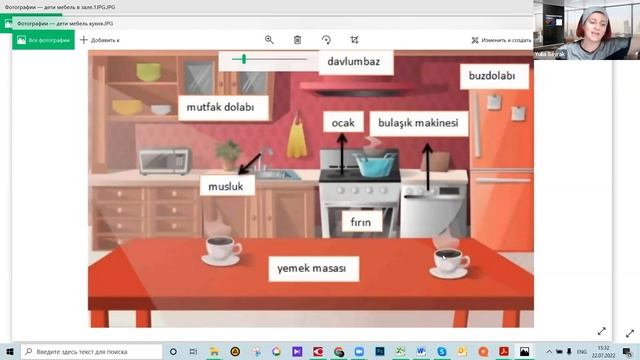Show hidden system tray icons chevron
Viewport: 640px width, 360px height.
[x=549, y=351]
